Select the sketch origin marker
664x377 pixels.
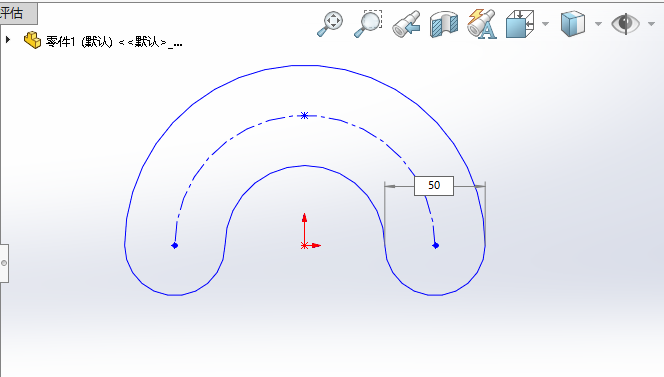coord(304,245)
